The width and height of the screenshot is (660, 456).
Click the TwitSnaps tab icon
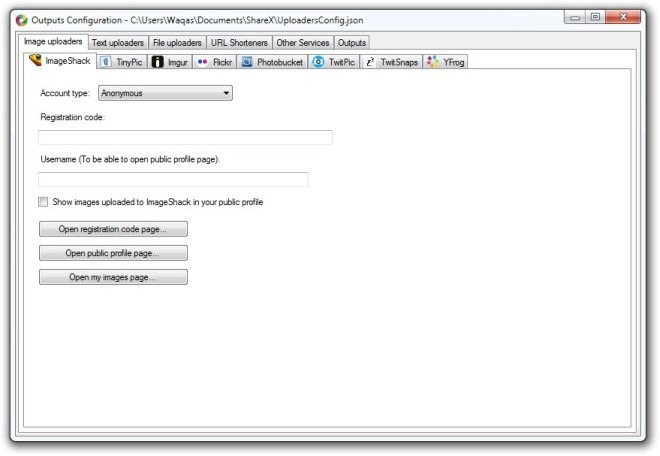coord(370,62)
